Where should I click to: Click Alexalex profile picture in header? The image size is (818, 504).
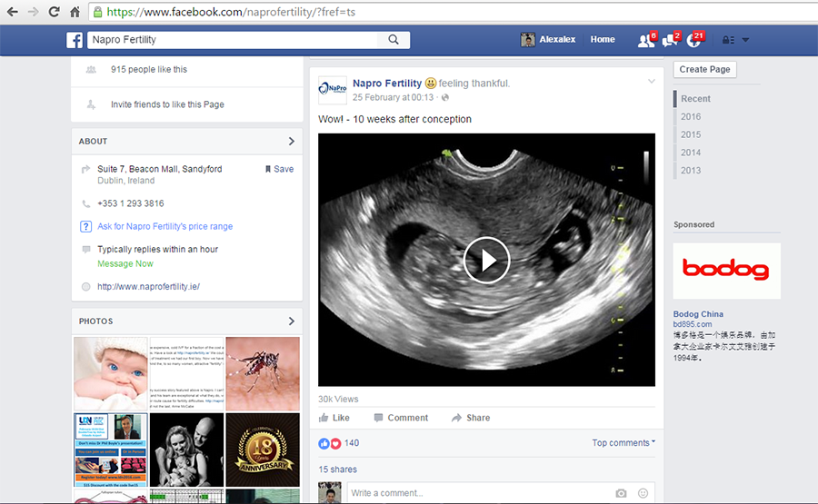point(527,40)
